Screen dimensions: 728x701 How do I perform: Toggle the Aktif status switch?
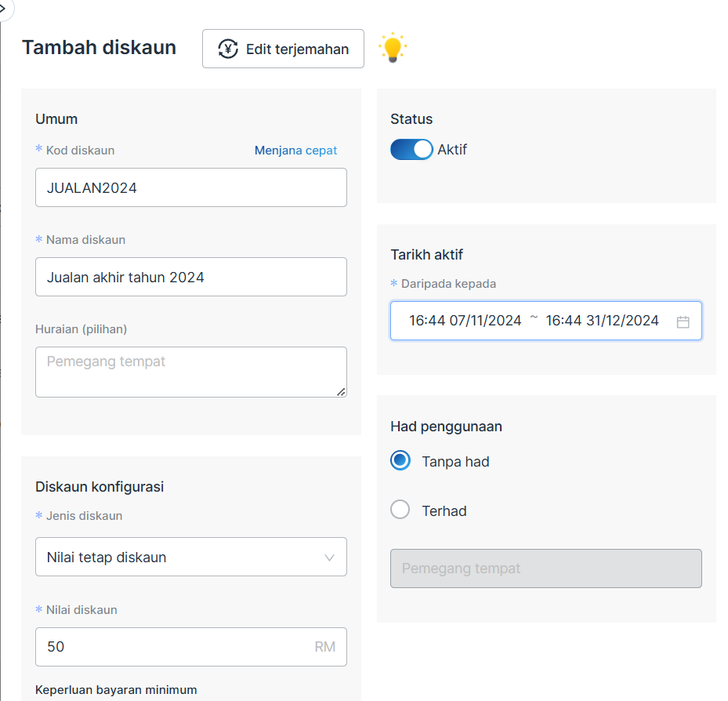click(x=411, y=150)
